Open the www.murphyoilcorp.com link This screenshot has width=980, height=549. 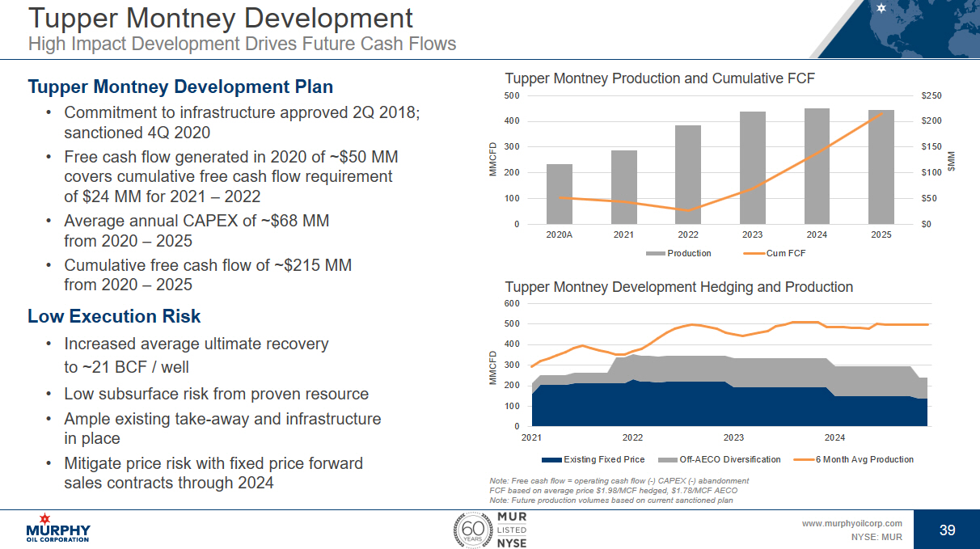[x=851, y=523]
